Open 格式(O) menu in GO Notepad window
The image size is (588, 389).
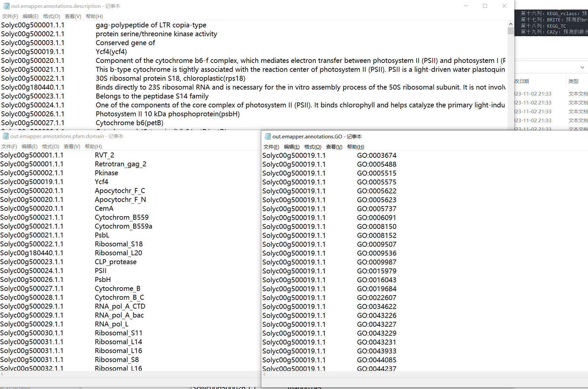coord(313,147)
